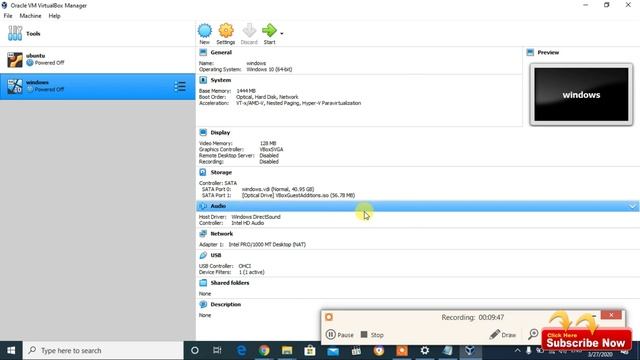
Task: Click the Preview panel icon
Action: (530, 52)
